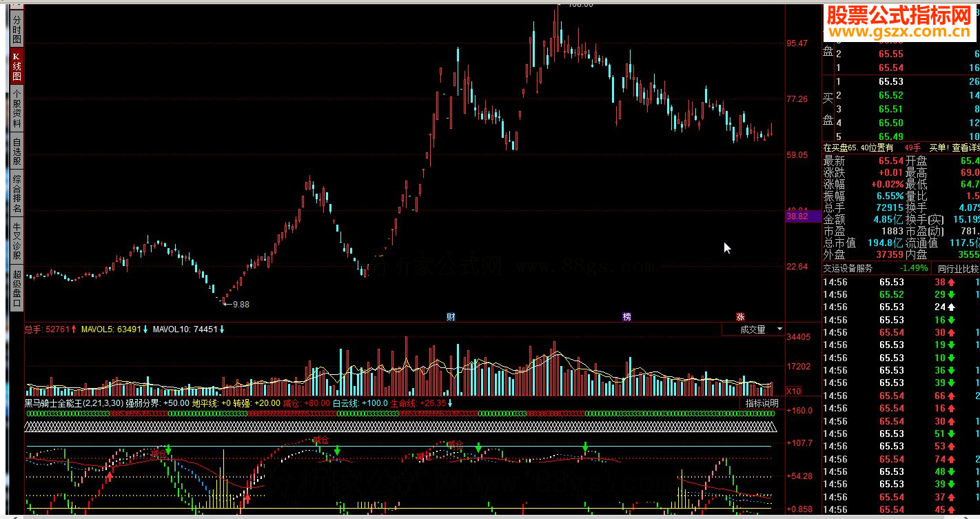Click the 总手 value 72915
The image size is (980, 519).
click(x=889, y=207)
